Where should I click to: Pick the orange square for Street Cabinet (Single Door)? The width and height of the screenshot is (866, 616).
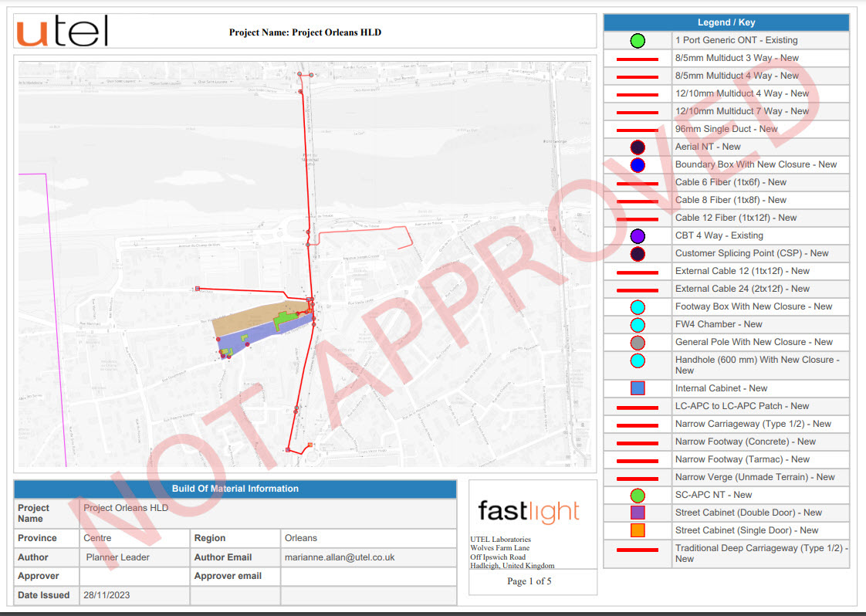638,530
